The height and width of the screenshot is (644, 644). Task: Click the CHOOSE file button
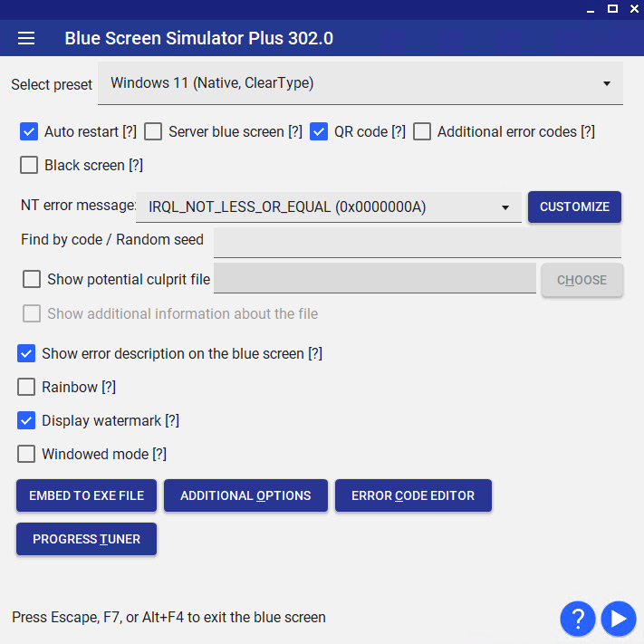tap(582, 280)
